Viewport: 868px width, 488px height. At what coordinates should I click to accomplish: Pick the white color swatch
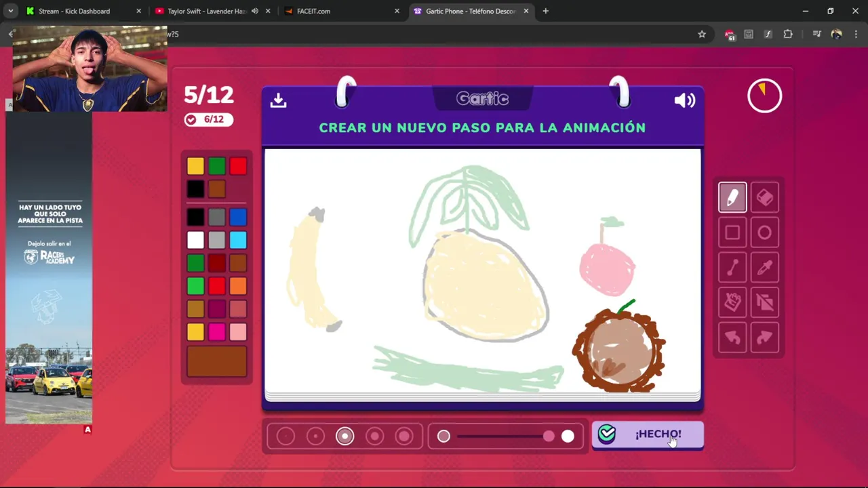[x=195, y=240]
